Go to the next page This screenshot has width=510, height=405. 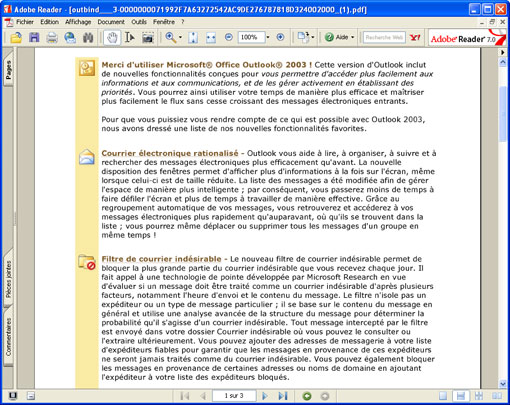[x=265, y=396]
